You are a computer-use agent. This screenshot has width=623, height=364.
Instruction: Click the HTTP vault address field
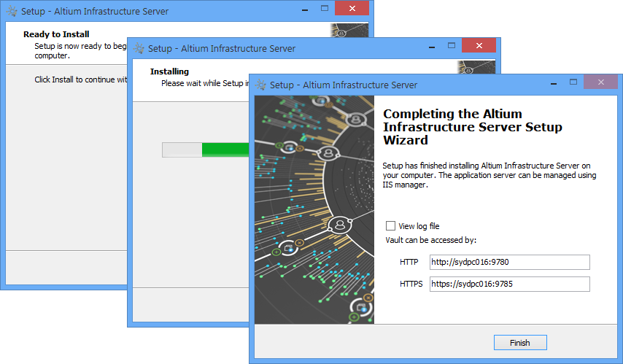pyautogui.click(x=508, y=263)
